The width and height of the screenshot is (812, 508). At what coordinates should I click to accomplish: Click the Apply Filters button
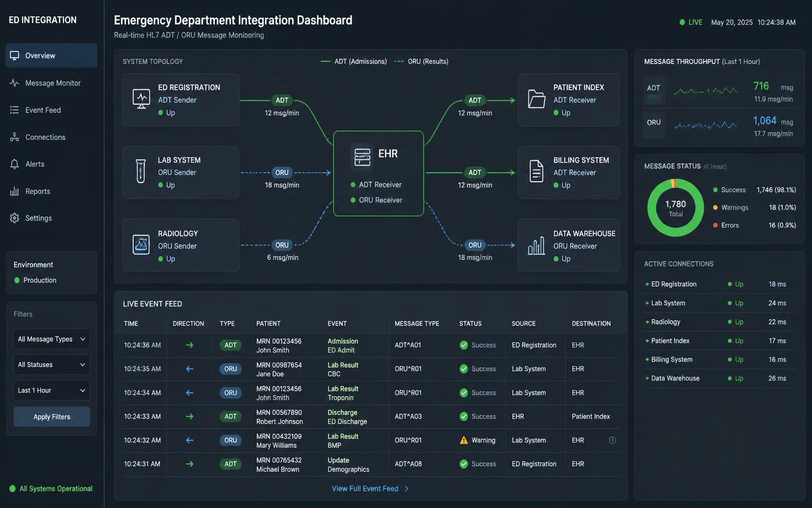tap(52, 417)
